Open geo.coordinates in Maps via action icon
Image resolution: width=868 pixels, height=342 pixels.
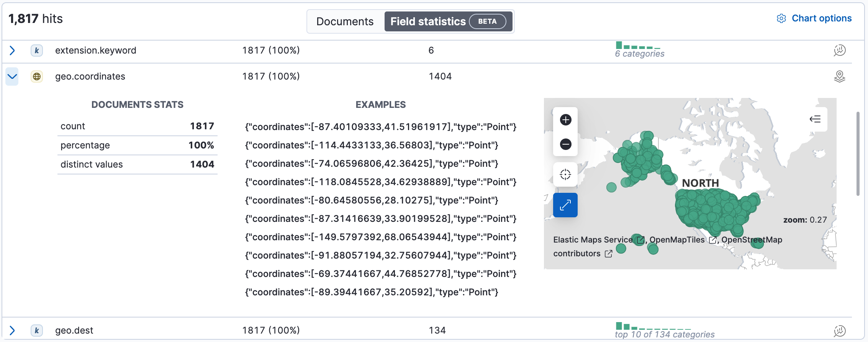click(x=839, y=77)
